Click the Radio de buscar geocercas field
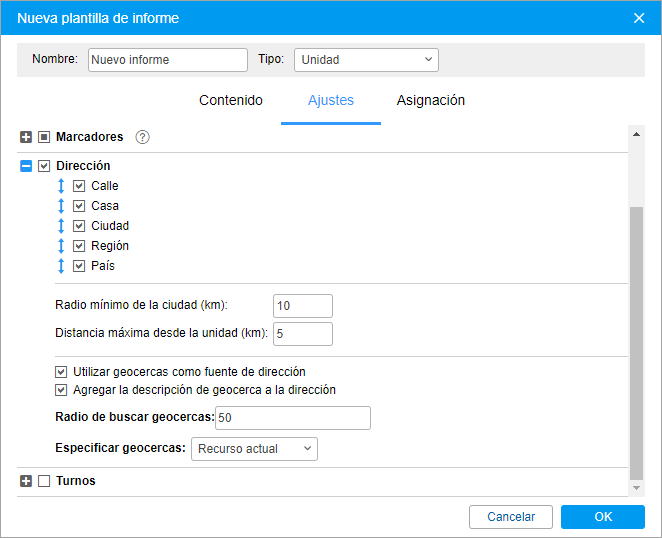The image size is (662, 538). pos(292,418)
